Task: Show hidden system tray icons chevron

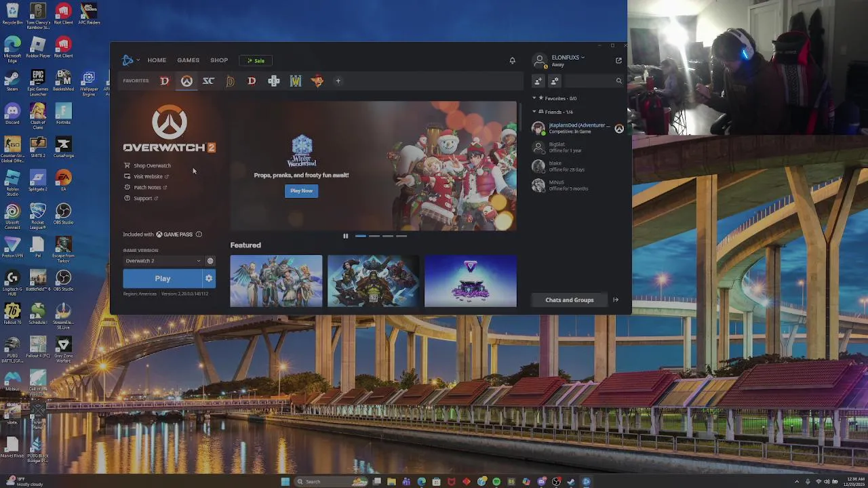Action: pyautogui.click(x=797, y=482)
